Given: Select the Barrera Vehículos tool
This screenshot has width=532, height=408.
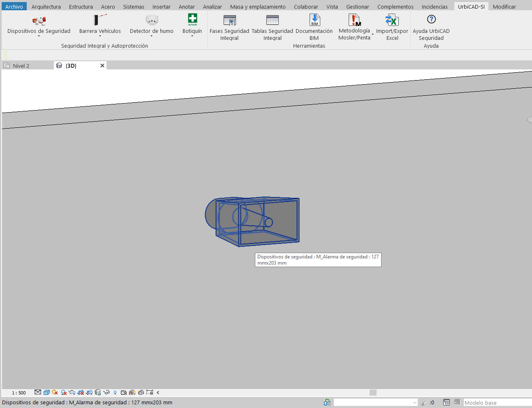Looking at the screenshot, I should pos(100,21).
